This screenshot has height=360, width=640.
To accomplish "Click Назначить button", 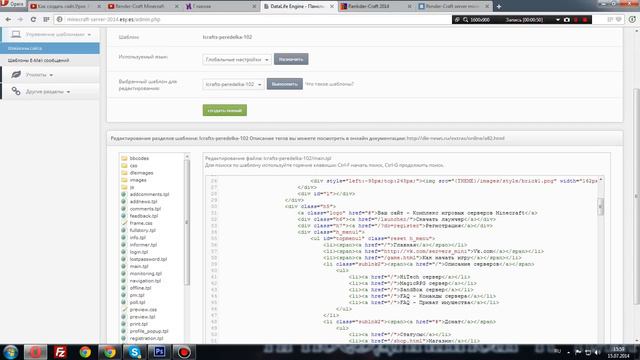I will click(291, 59).
